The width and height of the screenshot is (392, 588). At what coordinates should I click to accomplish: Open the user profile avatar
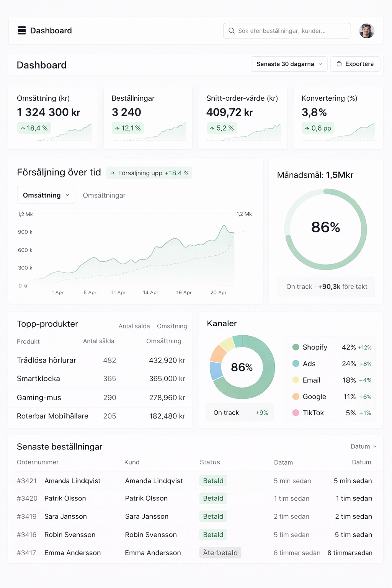point(366,31)
